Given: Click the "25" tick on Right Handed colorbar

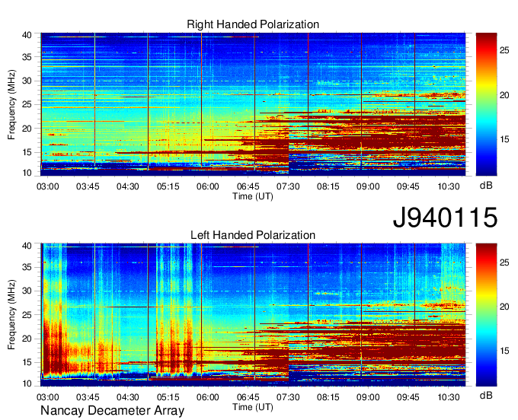Looking at the screenshot, I should point(504,50).
